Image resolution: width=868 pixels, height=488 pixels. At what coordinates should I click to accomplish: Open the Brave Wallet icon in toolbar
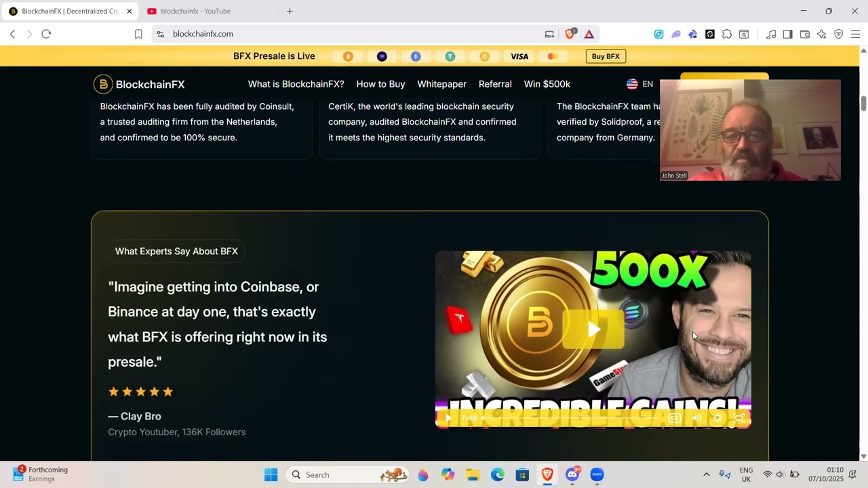[805, 34]
